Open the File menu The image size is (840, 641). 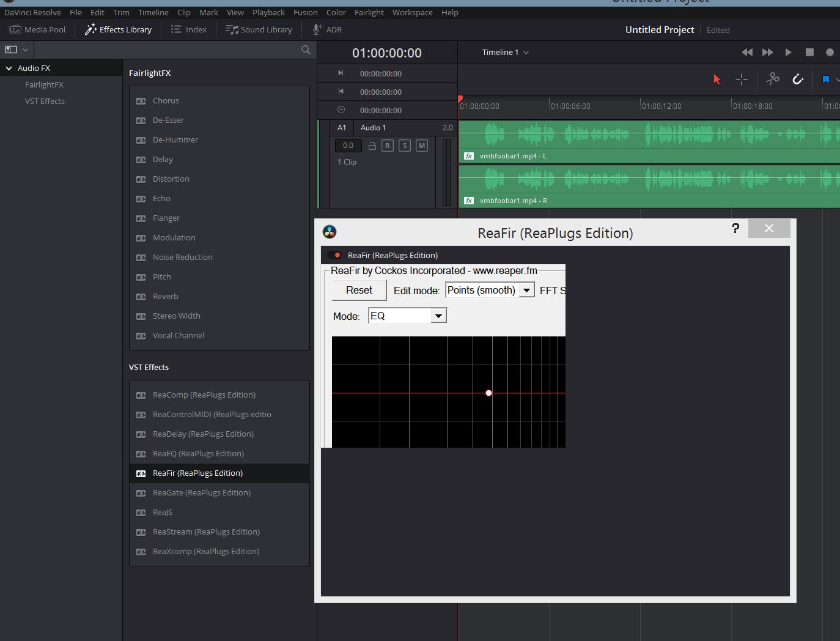(x=76, y=12)
